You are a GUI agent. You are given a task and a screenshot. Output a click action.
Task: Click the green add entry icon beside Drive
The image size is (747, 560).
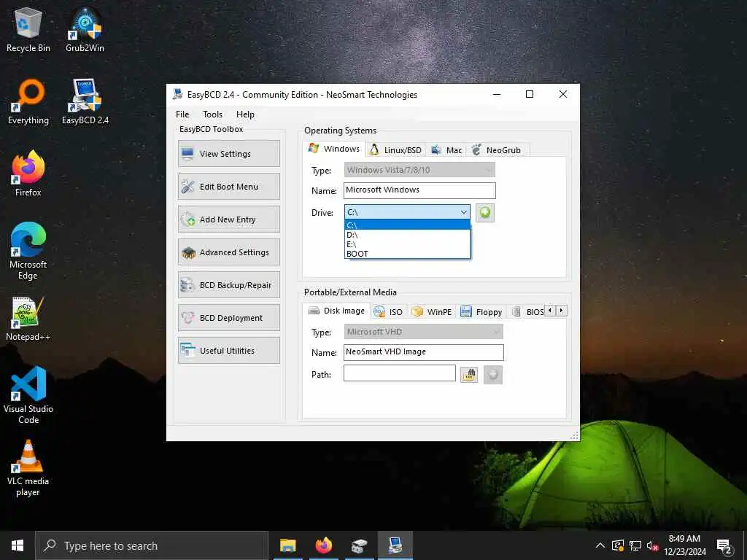point(485,212)
